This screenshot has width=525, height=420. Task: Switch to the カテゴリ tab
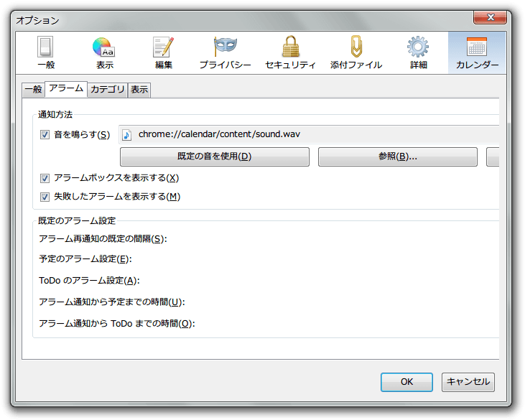(108, 90)
